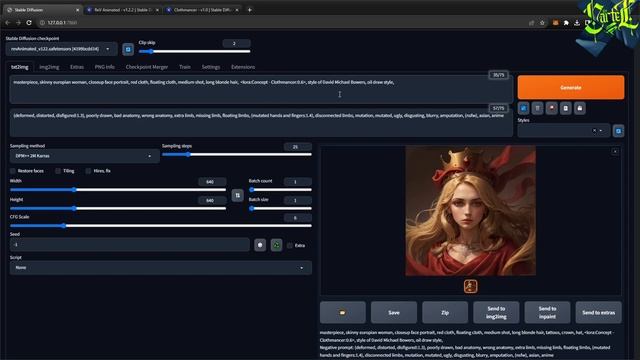Swap the width and height values
640x360 pixels.
(238, 196)
